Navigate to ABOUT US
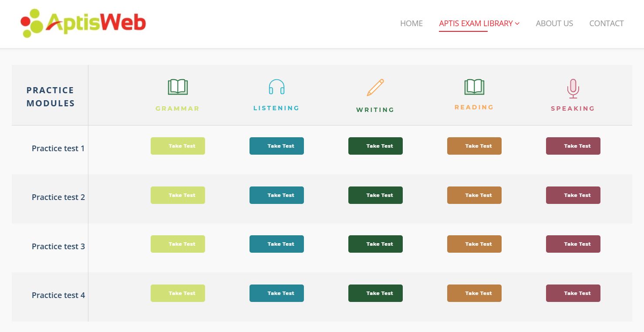Viewport: 644px width, 332px height. coord(554,24)
